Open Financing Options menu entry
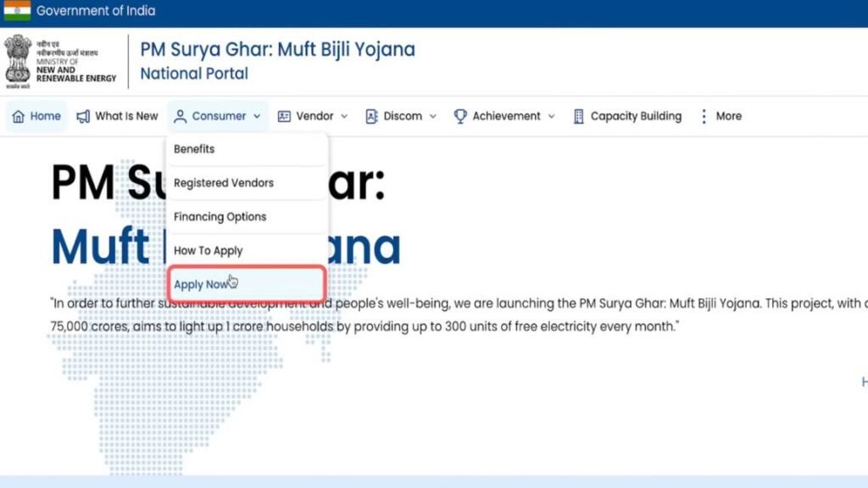This screenshot has width=868, height=488. click(247, 216)
